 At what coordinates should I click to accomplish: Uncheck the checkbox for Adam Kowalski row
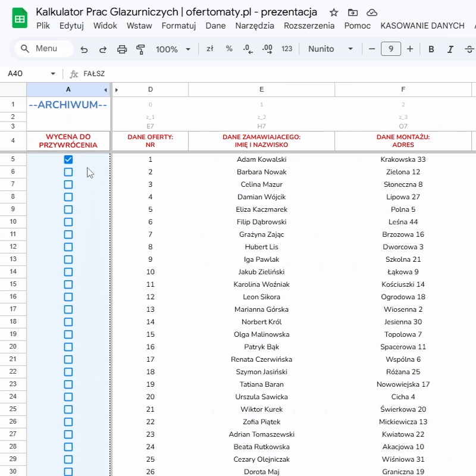68,159
